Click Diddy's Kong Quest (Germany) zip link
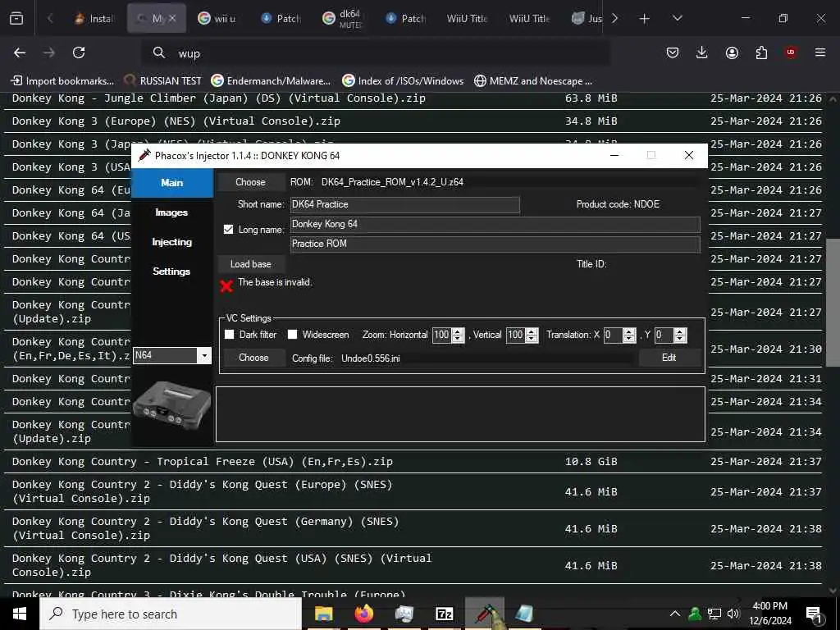The image size is (840, 630). point(205,528)
